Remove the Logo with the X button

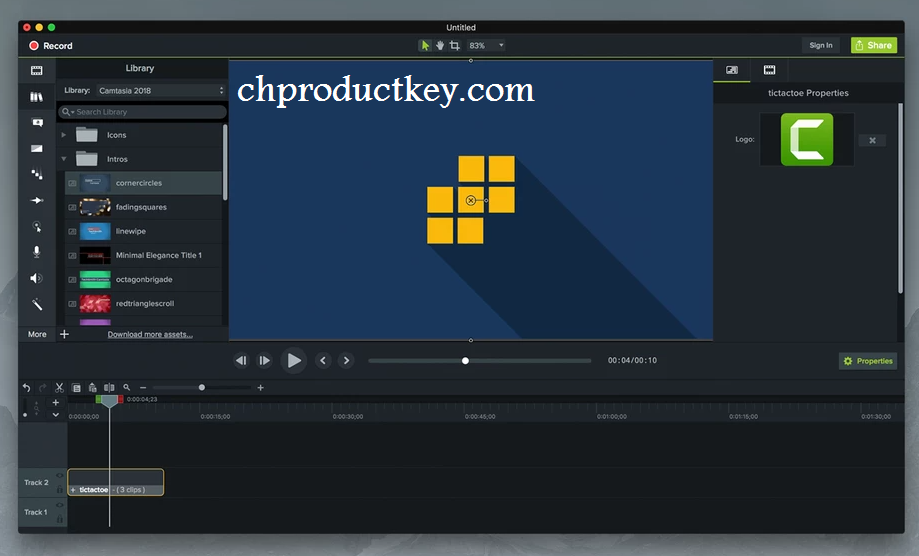pyautogui.click(x=872, y=140)
